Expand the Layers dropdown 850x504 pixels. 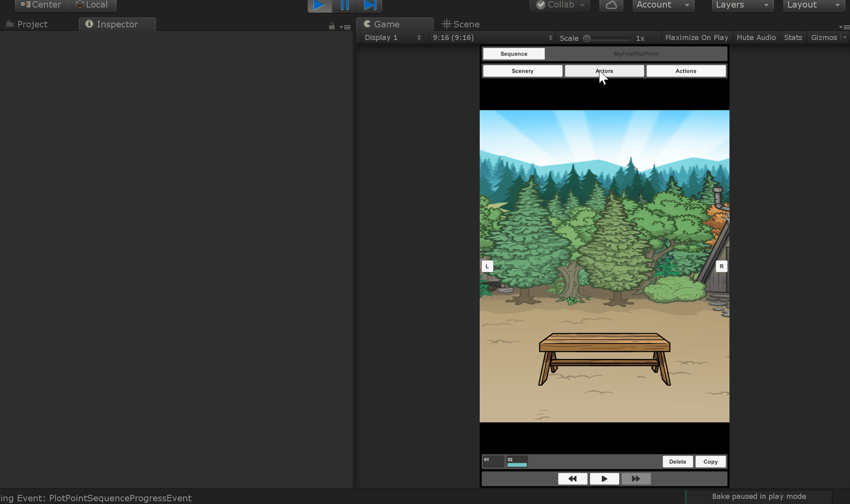(x=742, y=5)
